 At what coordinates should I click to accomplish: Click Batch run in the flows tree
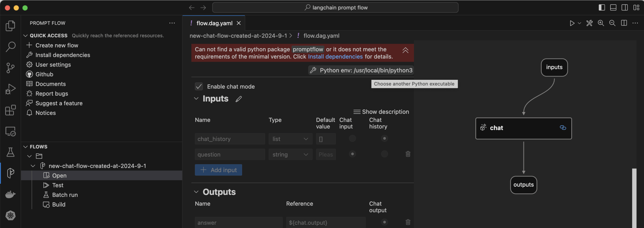pos(65,195)
